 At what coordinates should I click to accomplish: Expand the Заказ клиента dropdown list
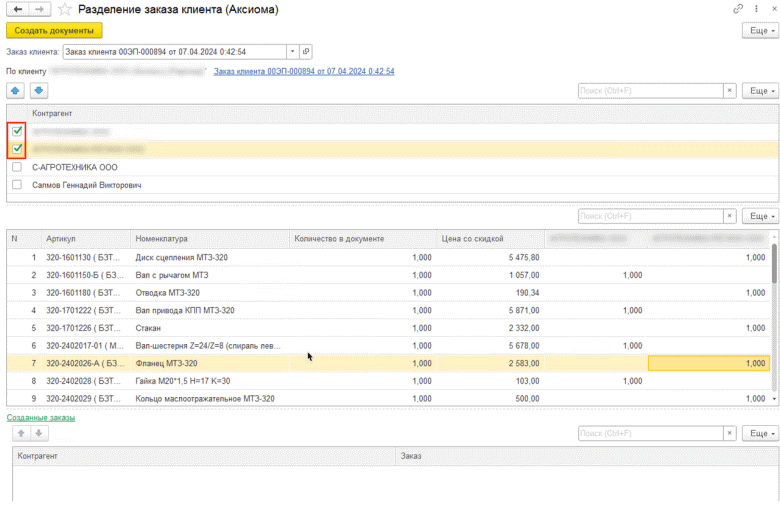[x=291, y=51]
